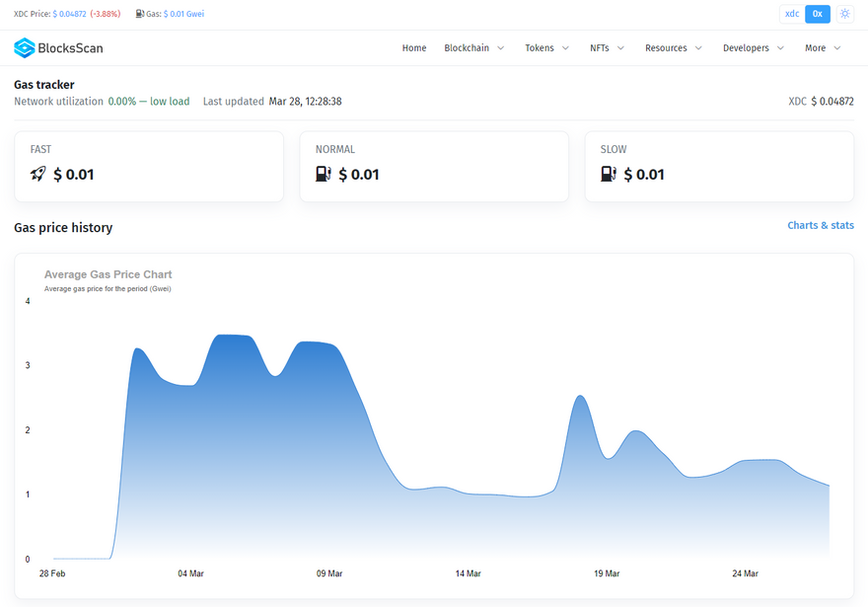Screen dimensions: 868x607
Task: Open the Tokens dropdown menu
Action: (x=546, y=47)
